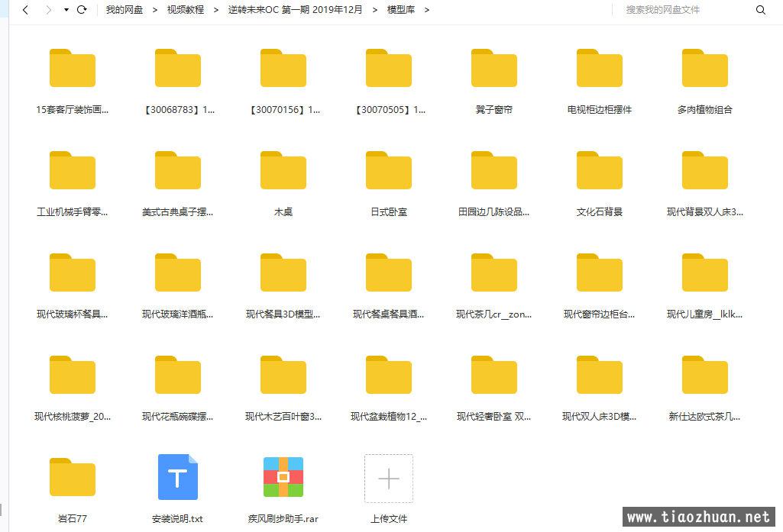Click the 凳子窗帘 folder name
This screenshot has height=532, width=783.
(494, 110)
